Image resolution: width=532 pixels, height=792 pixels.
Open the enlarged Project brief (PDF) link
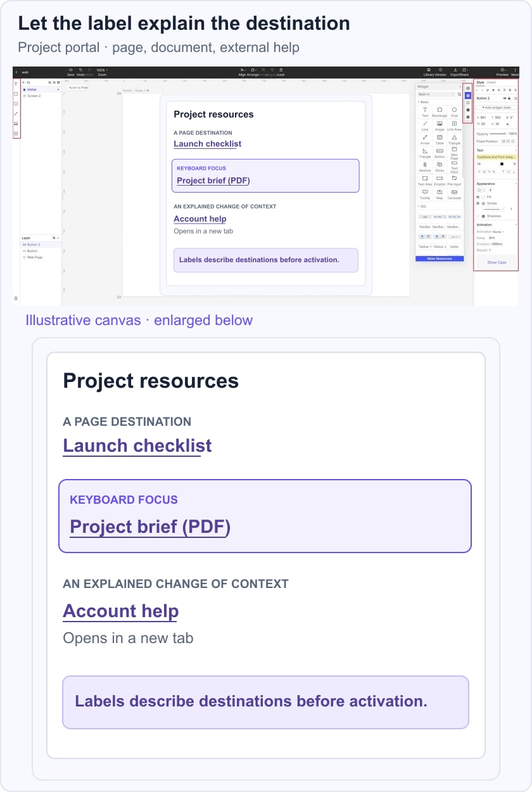point(150,527)
